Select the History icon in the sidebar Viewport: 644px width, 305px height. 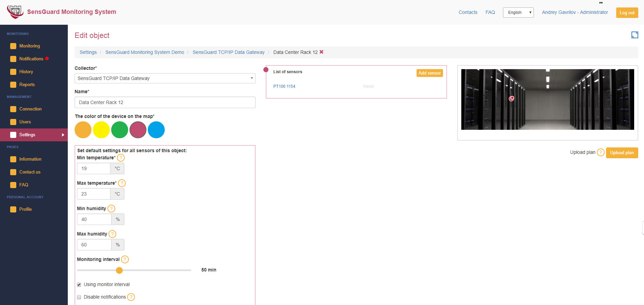coord(13,72)
